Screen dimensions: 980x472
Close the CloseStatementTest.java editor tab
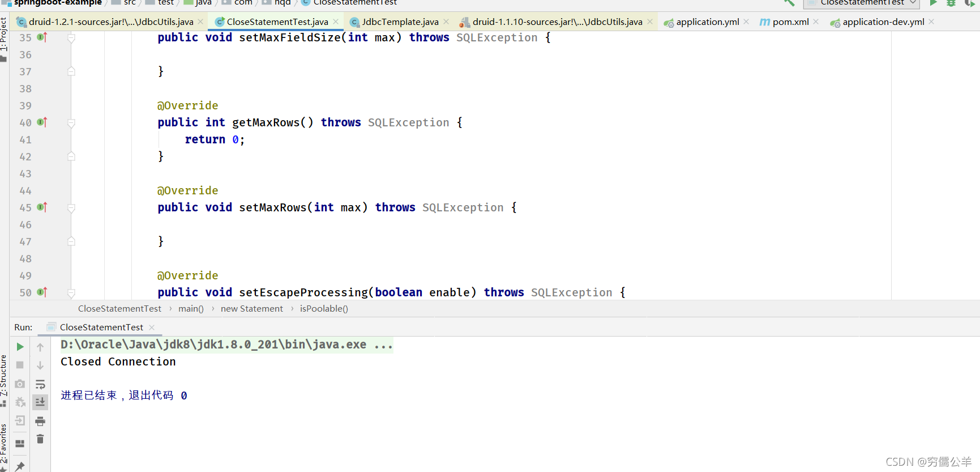coord(336,22)
